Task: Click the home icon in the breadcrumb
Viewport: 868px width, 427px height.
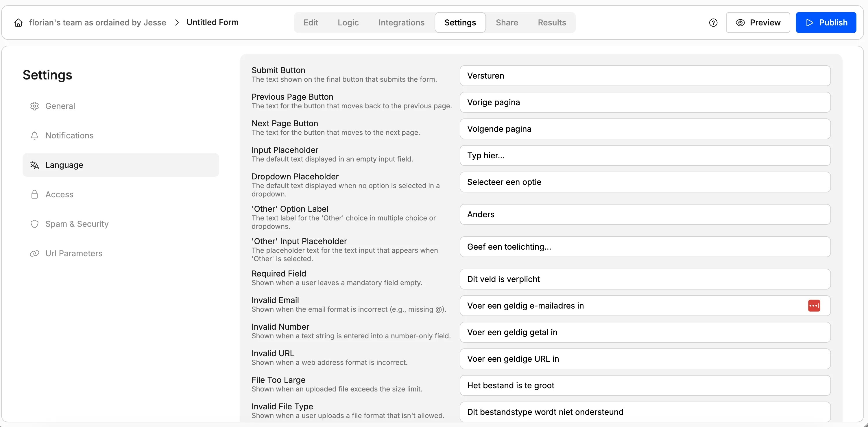Action: pyautogui.click(x=18, y=22)
